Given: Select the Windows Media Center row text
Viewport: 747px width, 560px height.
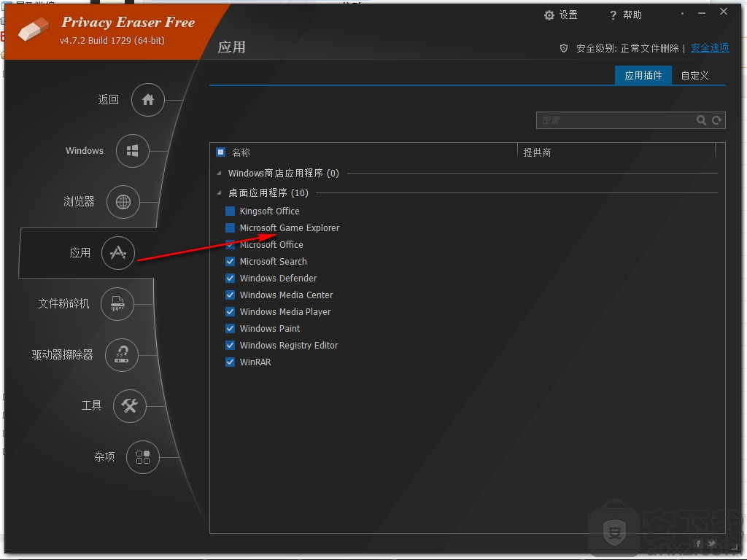Looking at the screenshot, I should [x=286, y=295].
